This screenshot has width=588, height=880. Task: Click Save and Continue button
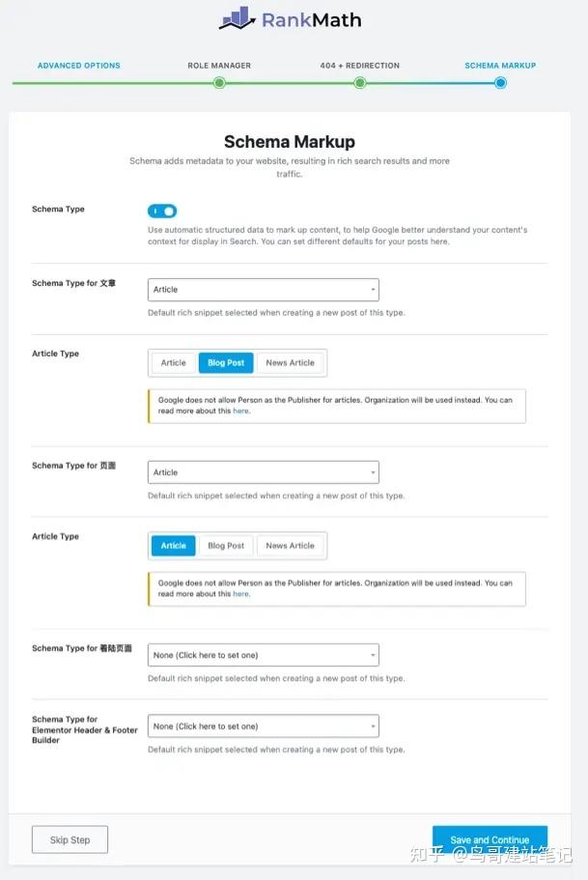(490, 839)
